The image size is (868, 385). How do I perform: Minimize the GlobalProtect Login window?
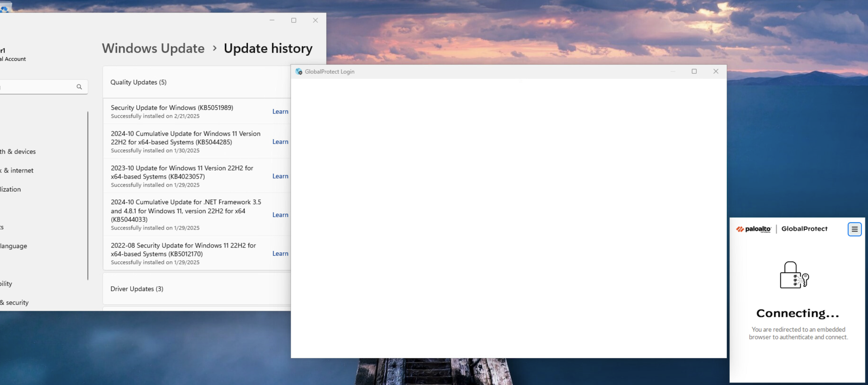click(x=673, y=71)
